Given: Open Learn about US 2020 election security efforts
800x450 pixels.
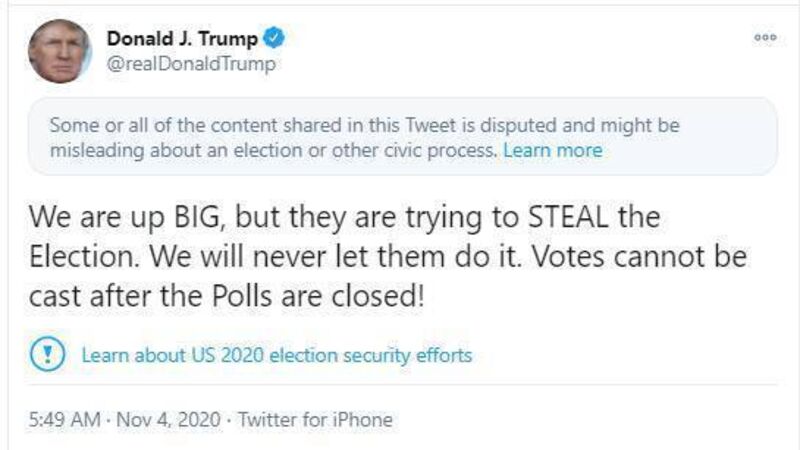Looking at the screenshot, I should coord(276,355).
